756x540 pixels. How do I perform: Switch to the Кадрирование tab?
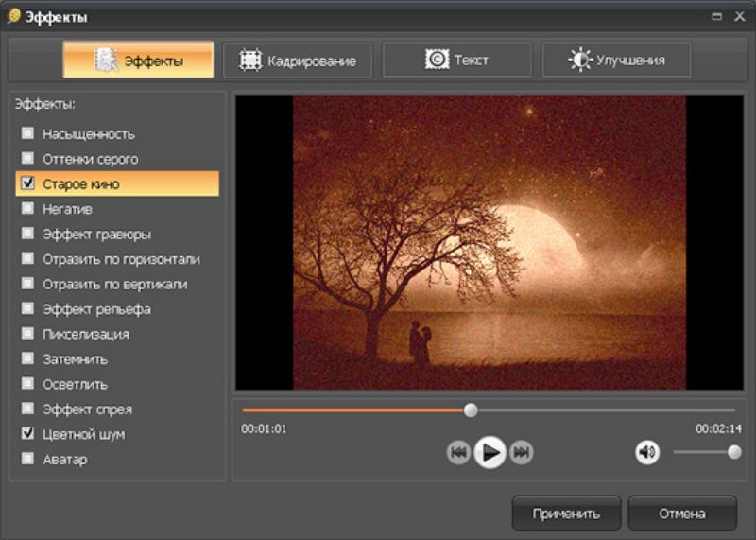[298, 61]
